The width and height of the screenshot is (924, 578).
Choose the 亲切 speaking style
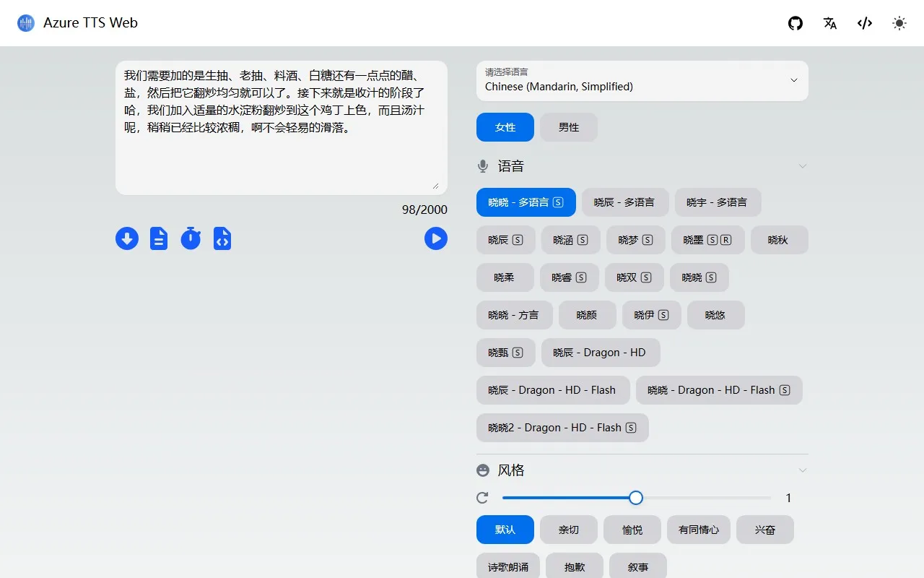[568, 530]
